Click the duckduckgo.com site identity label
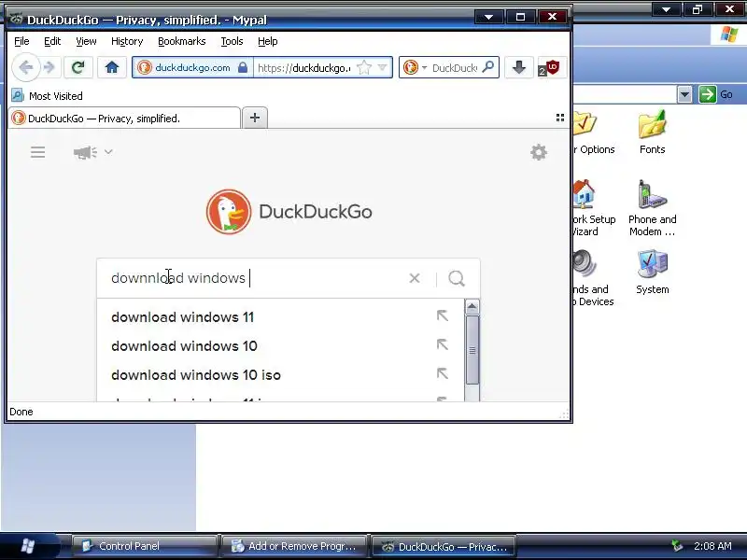Image resolution: width=747 pixels, height=560 pixels. pos(192,67)
